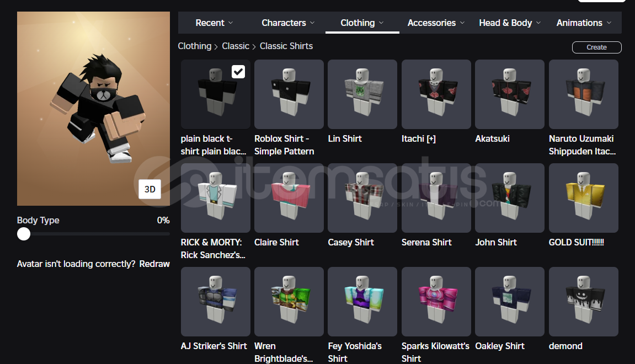Expand the Recent dropdown arrow
The width and height of the screenshot is (635, 364).
(231, 23)
